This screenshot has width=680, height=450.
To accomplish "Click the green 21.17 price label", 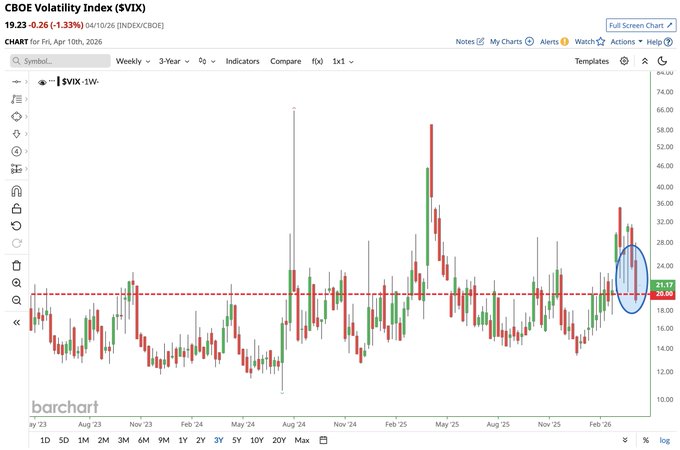I will pos(664,285).
